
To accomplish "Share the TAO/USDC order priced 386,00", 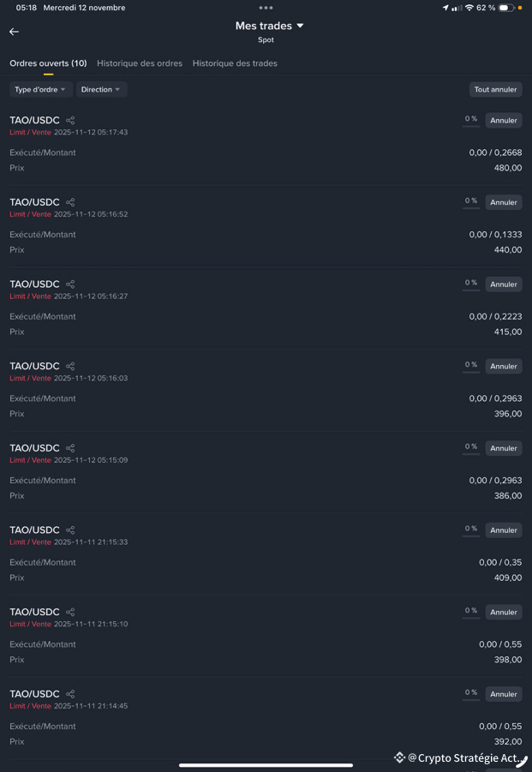I will [x=70, y=448].
